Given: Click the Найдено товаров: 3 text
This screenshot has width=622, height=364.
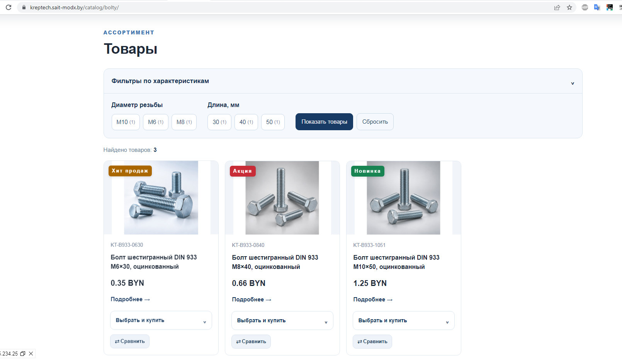Looking at the screenshot, I should pyautogui.click(x=130, y=150).
